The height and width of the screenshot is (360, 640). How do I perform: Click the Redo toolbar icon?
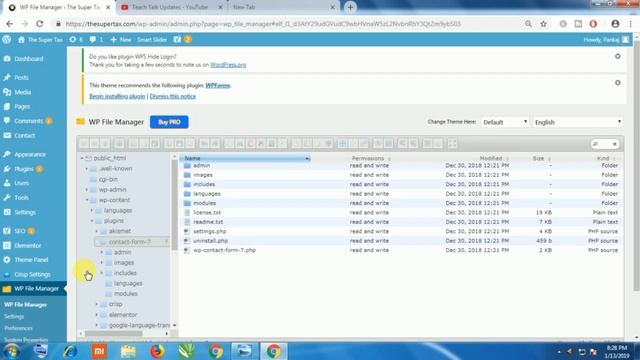[x=215, y=144]
